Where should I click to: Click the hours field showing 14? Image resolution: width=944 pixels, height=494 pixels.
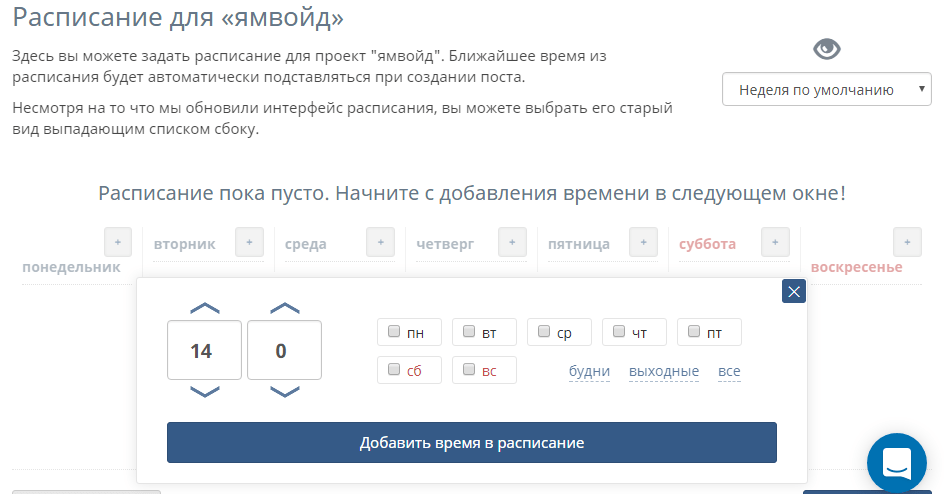204,350
